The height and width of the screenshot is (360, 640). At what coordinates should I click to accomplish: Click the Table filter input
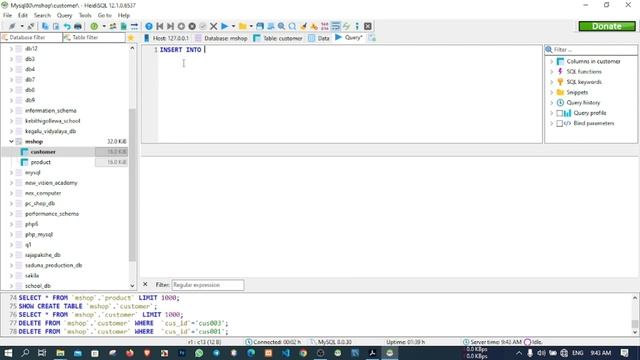94,38
